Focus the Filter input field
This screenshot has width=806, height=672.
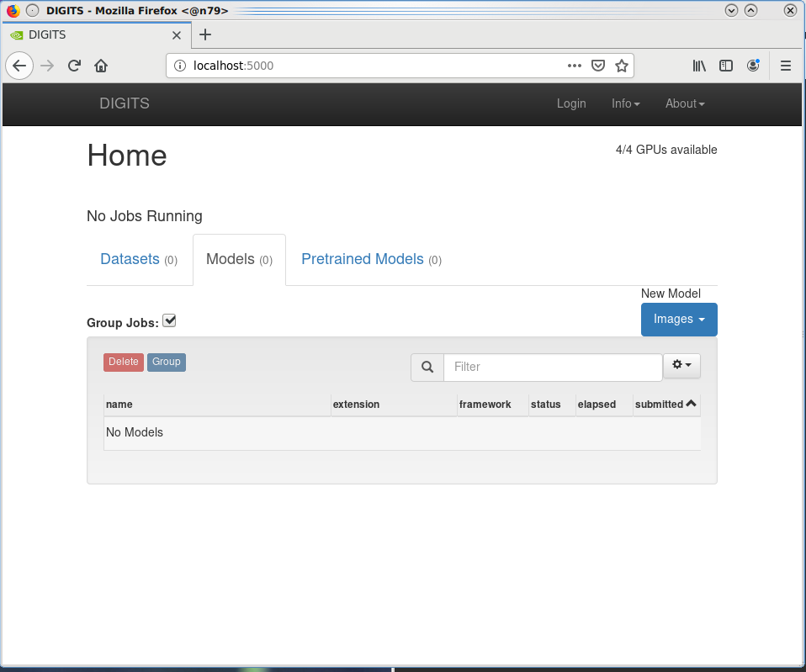[553, 367]
